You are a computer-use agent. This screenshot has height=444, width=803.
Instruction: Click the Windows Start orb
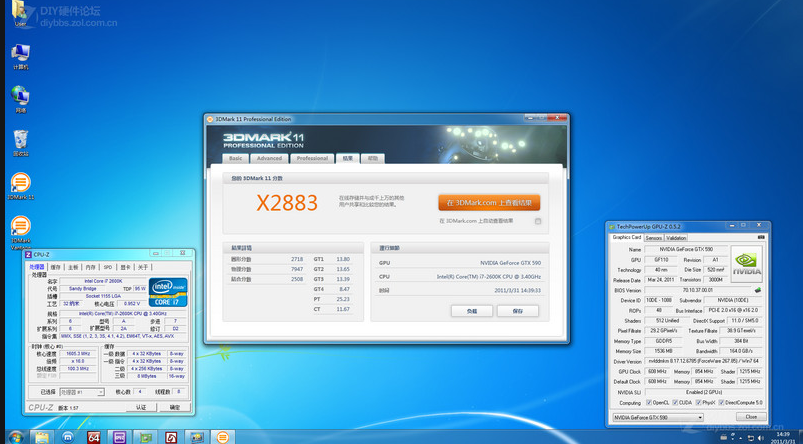pos(13,436)
